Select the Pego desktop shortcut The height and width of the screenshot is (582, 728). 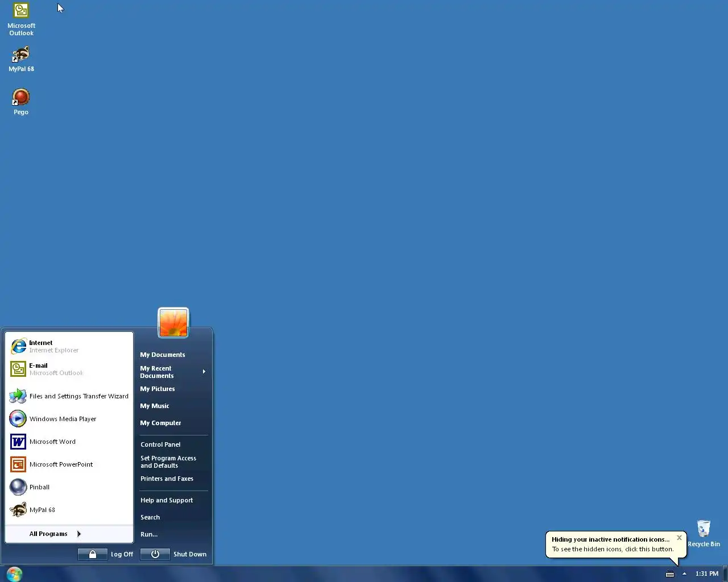[21, 102]
